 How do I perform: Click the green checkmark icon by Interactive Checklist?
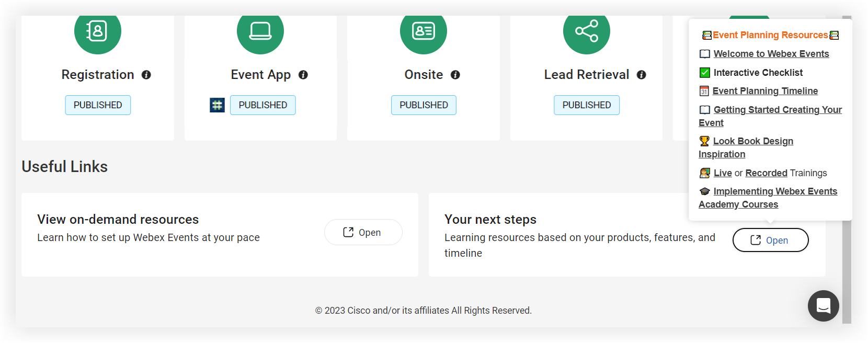click(x=705, y=73)
